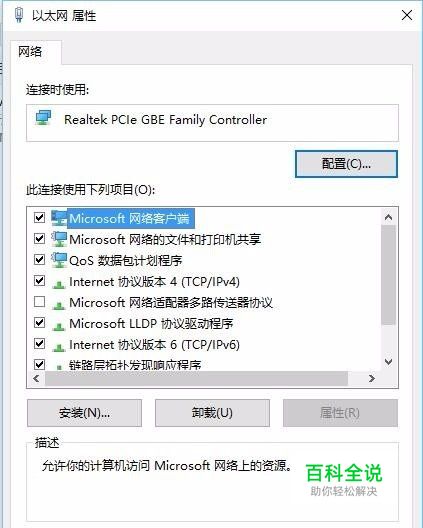Click the list scroll up arrow
The width and height of the screenshot is (423, 528).
point(388,217)
